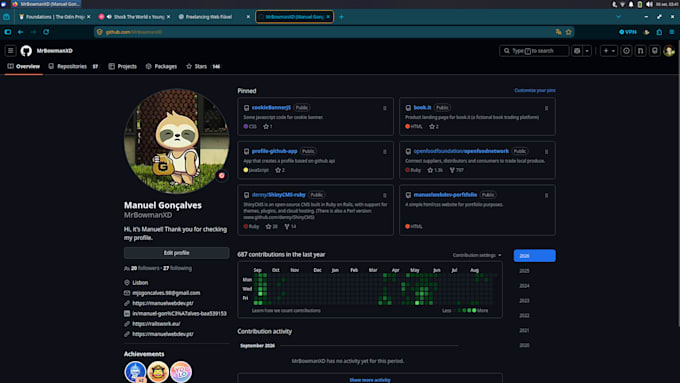This screenshot has width=680, height=383.
Task: Open a new browser tab with plus
Action: (341, 16)
